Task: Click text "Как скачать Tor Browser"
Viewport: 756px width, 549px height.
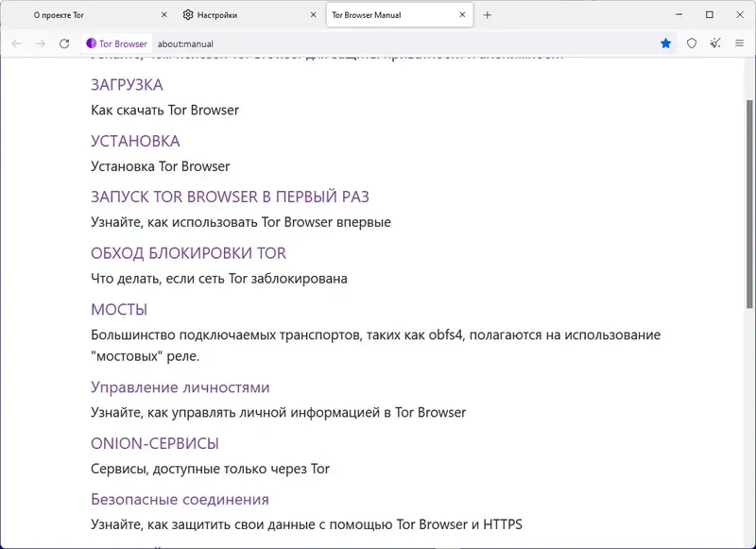Action: (164, 111)
